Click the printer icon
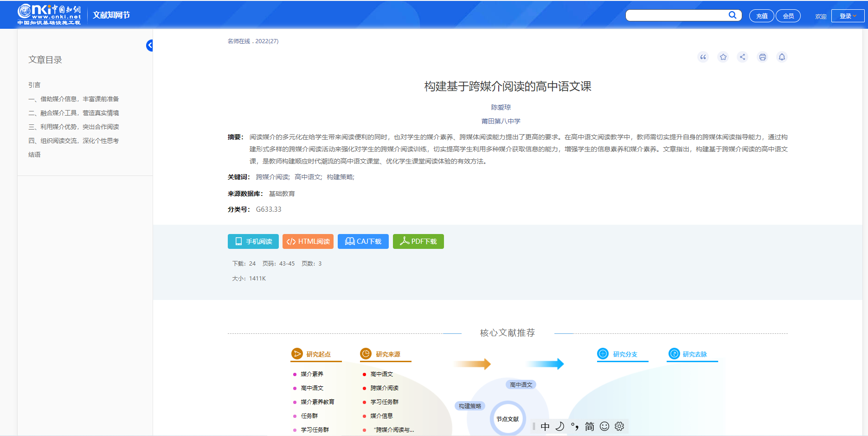This screenshot has width=868, height=436. [762, 57]
